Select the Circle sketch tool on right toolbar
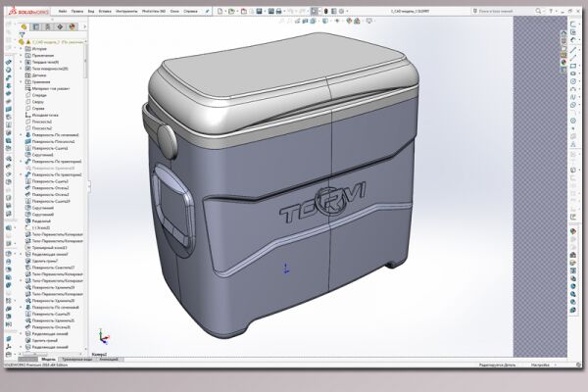The image size is (588, 392). click(572, 81)
